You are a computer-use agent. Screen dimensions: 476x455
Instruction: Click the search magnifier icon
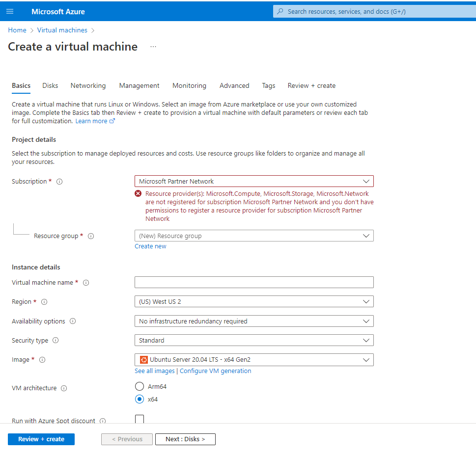pos(280,11)
